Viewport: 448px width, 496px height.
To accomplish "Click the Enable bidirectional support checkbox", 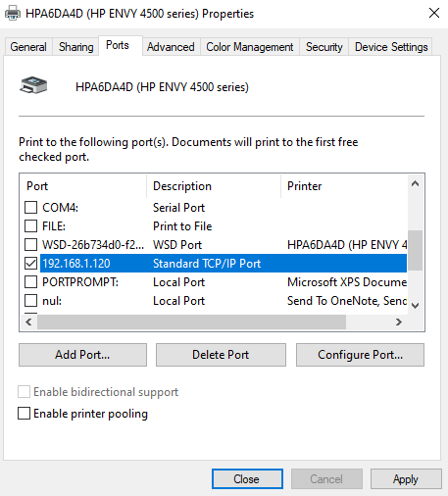I will click(24, 391).
